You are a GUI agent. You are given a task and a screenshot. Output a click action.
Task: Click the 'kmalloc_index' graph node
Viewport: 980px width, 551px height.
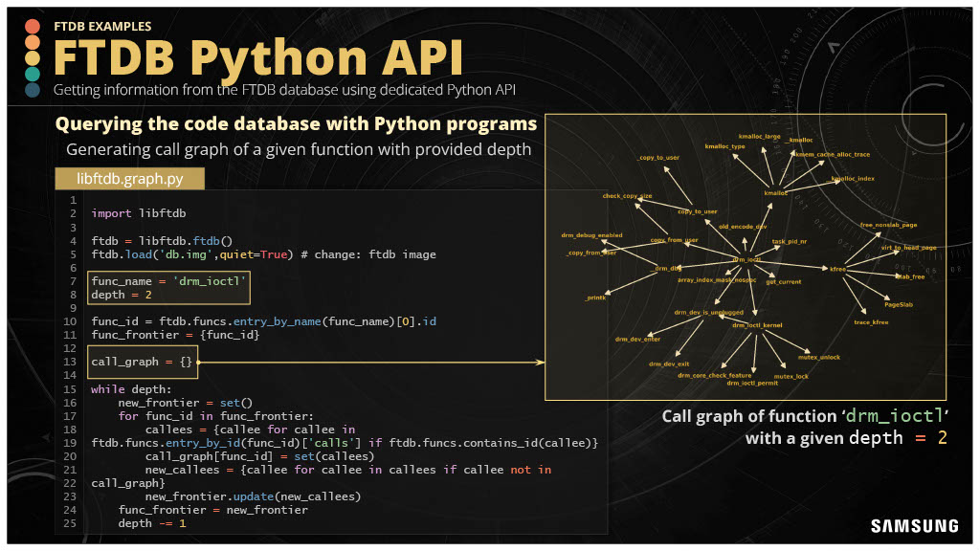pyautogui.click(x=853, y=178)
